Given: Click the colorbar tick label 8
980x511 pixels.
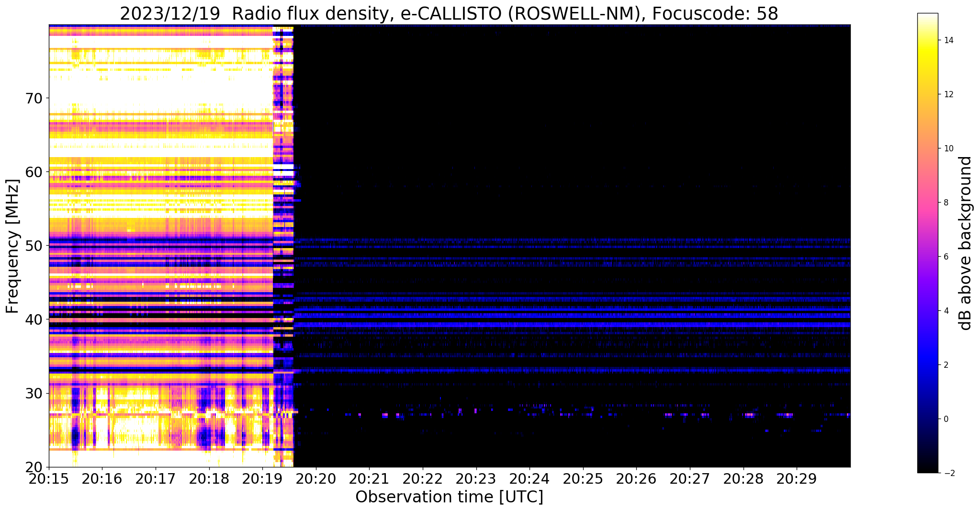Looking at the screenshot, I should tap(946, 203).
